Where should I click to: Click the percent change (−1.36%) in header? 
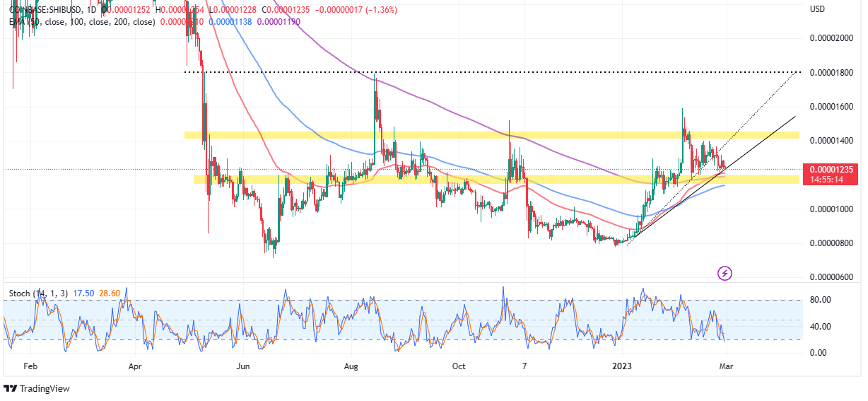tap(382, 10)
